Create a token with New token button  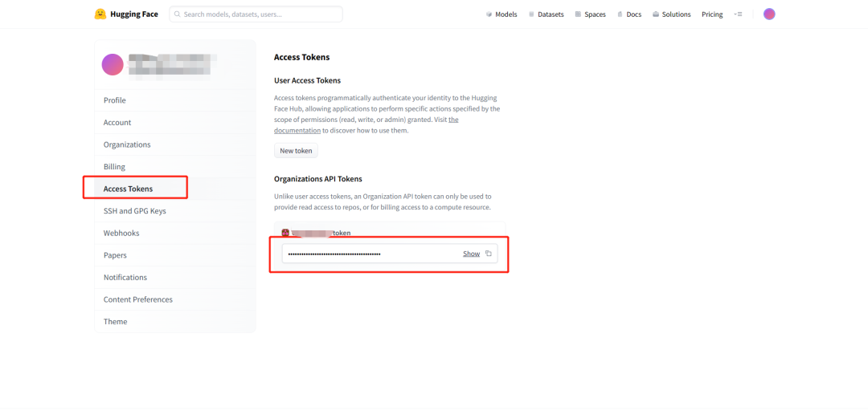point(296,150)
